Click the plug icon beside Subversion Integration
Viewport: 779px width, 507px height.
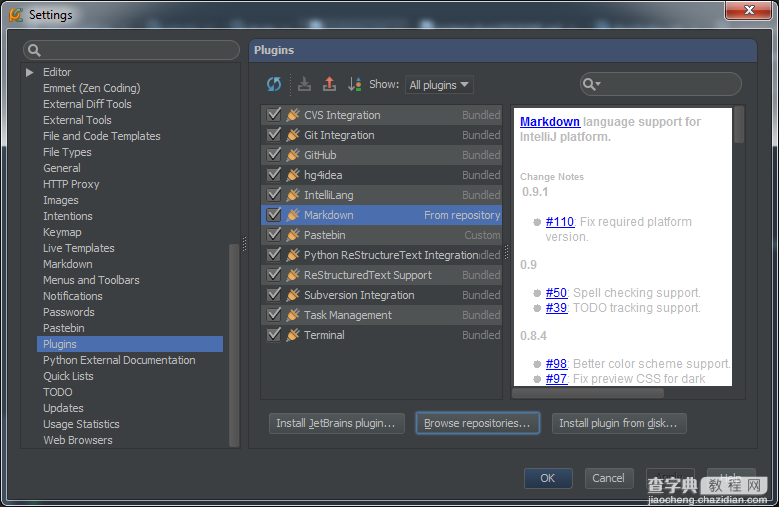tap(293, 295)
